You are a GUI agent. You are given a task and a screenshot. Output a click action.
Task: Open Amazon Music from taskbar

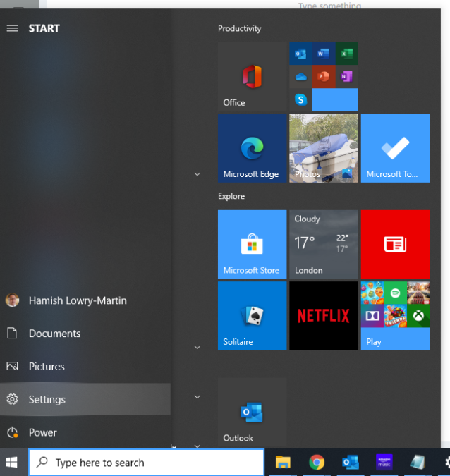click(x=384, y=463)
